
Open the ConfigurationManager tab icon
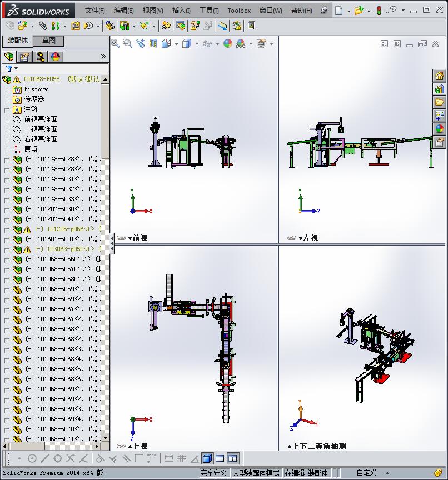[x=40, y=57]
